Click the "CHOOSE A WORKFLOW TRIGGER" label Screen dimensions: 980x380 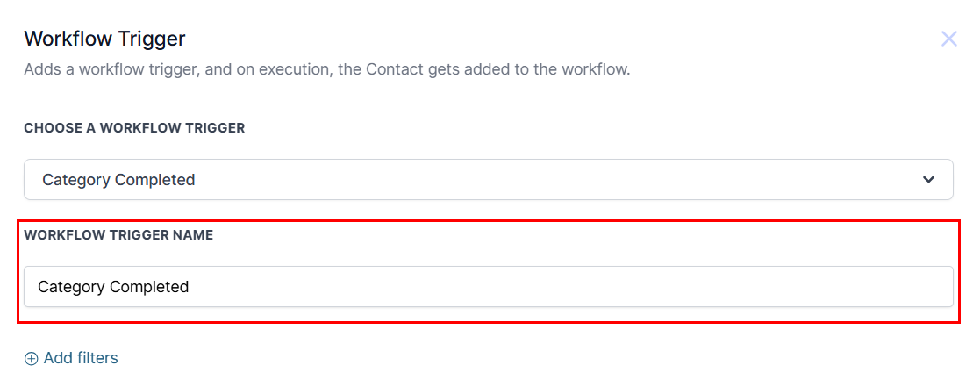pyautogui.click(x=134, y=128)
